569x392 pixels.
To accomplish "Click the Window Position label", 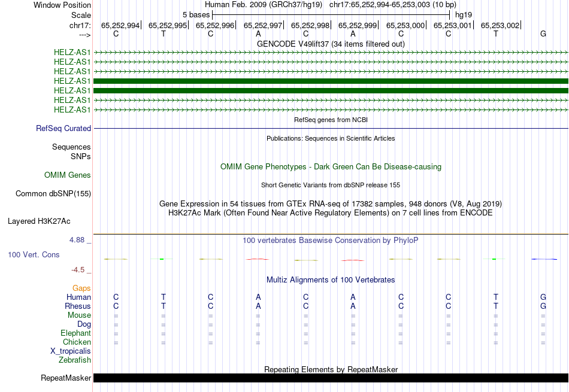I will 62,5.
